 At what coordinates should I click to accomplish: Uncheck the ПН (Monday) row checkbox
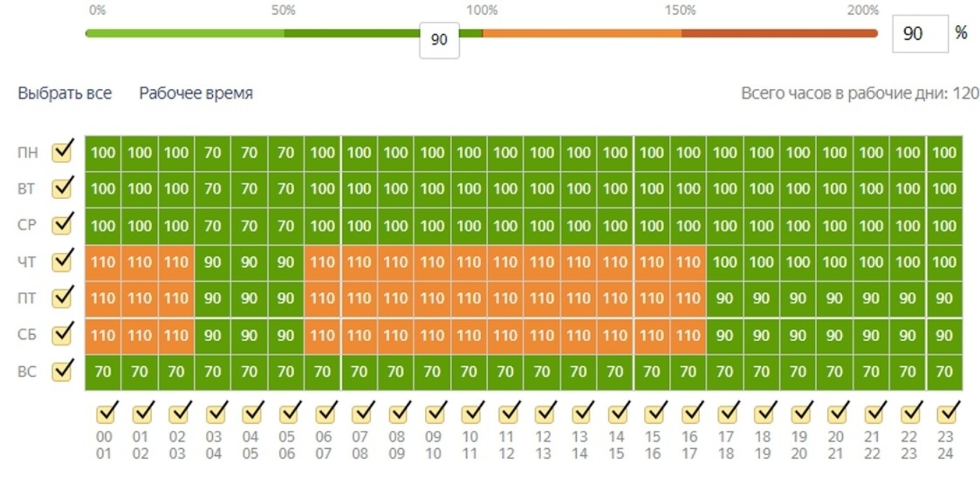(x=63, y=151)
